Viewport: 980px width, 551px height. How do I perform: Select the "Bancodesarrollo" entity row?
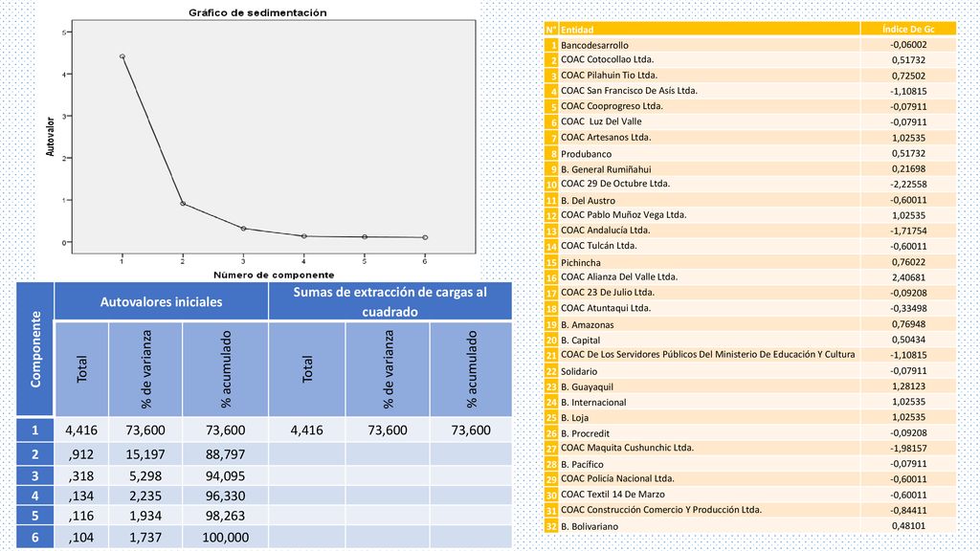tap(750, 45)
